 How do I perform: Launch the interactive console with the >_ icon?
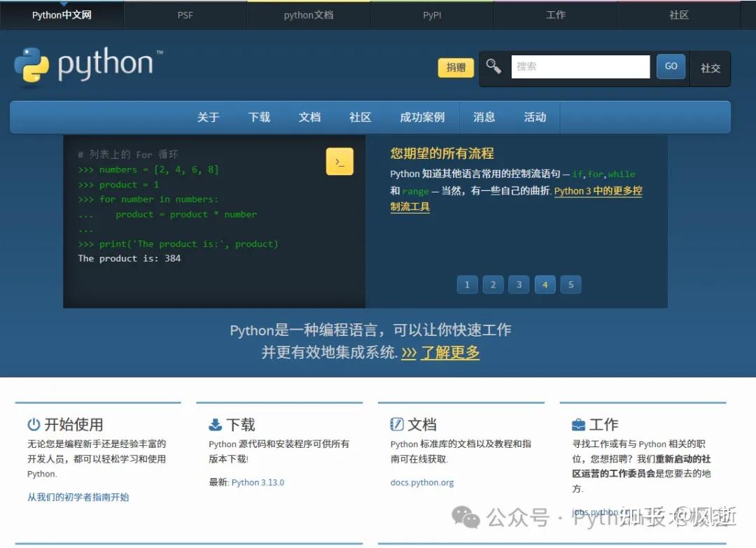pos(339,161)
